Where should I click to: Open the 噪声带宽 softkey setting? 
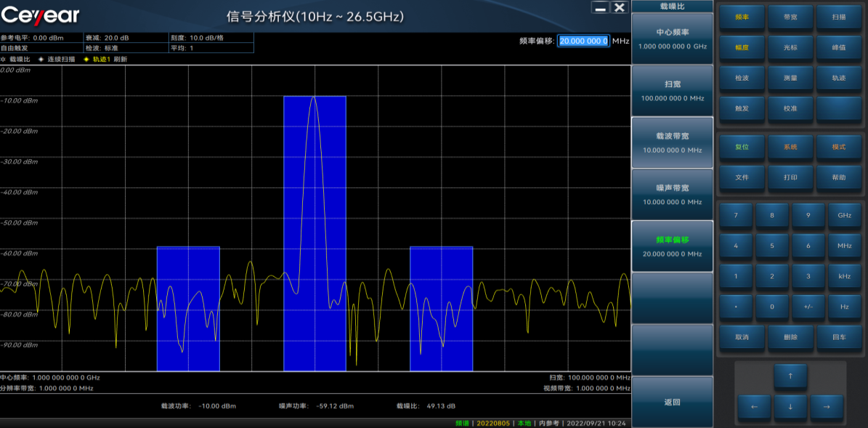[672, 194]
